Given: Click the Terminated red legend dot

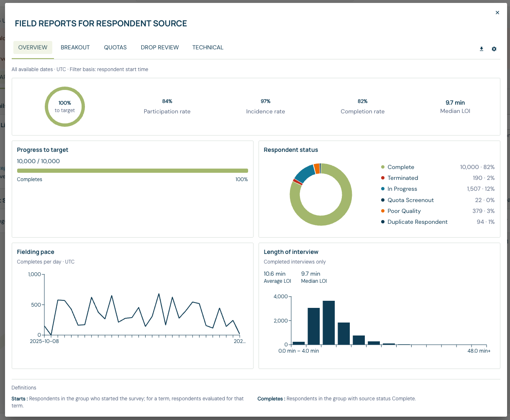Looking at the screenshot, I should [383, 178].
